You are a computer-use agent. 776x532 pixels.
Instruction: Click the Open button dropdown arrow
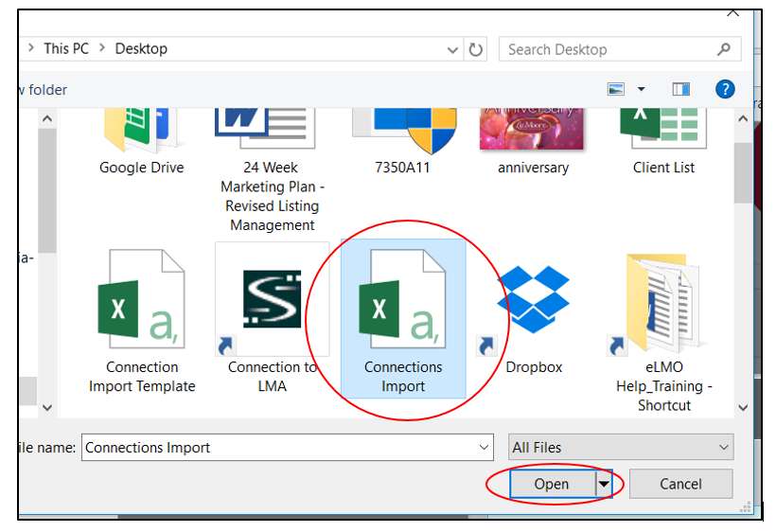603,484
